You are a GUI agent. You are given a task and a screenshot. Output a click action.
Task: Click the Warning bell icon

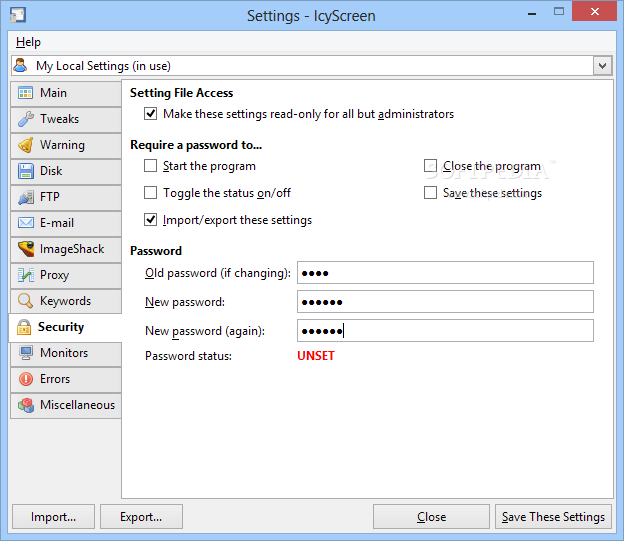tap(25, 145)
